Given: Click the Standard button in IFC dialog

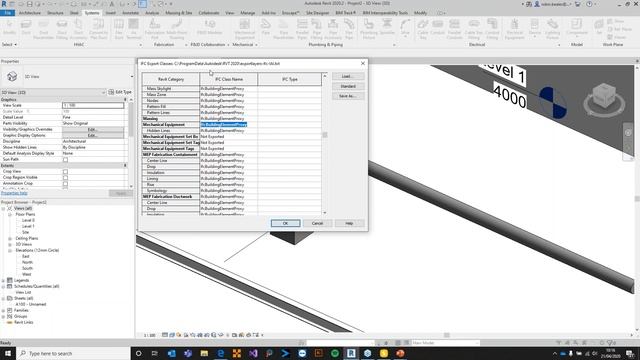Looking at the screenshot, I should [348, 86].
